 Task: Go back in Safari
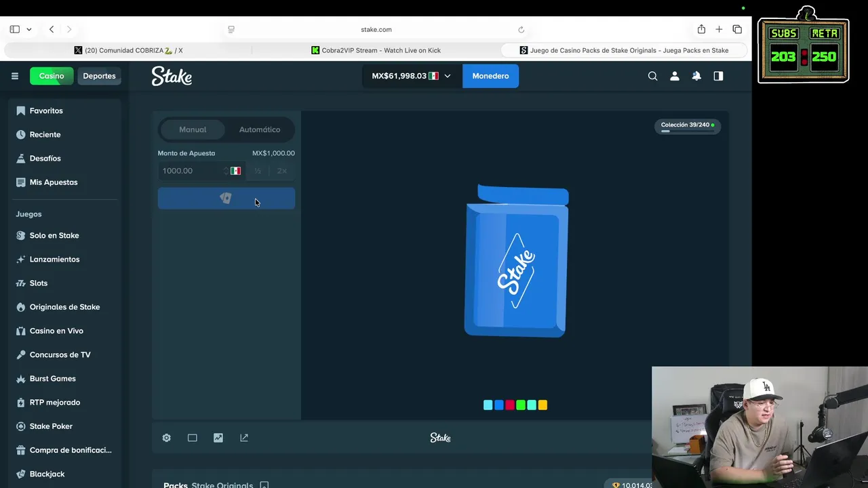[x=52, y=29]
